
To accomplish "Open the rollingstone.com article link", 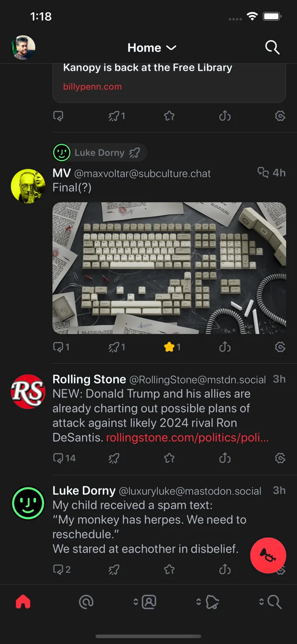I will click(x=188, y=437).
